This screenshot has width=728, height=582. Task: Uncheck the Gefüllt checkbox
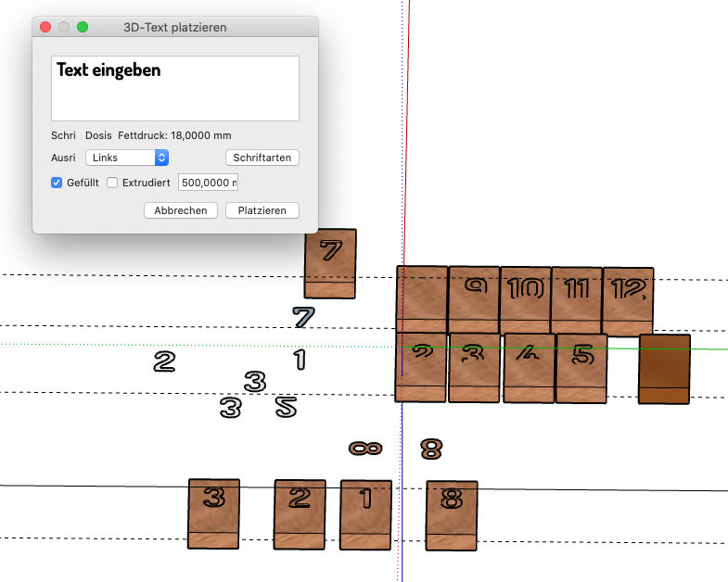(x=57, y=183)
